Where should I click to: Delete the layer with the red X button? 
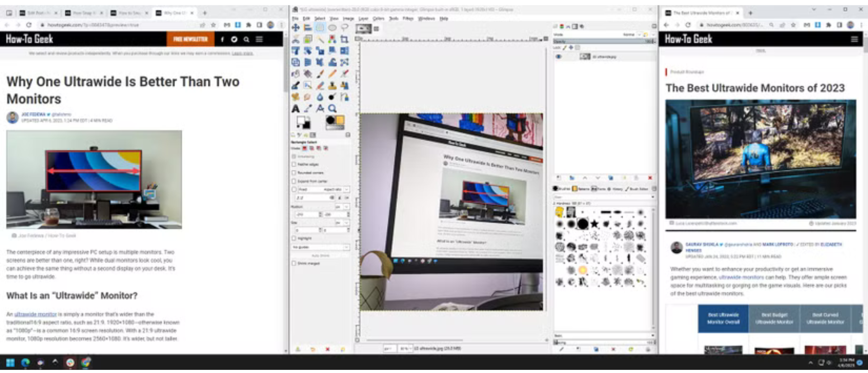click(650, 178)
